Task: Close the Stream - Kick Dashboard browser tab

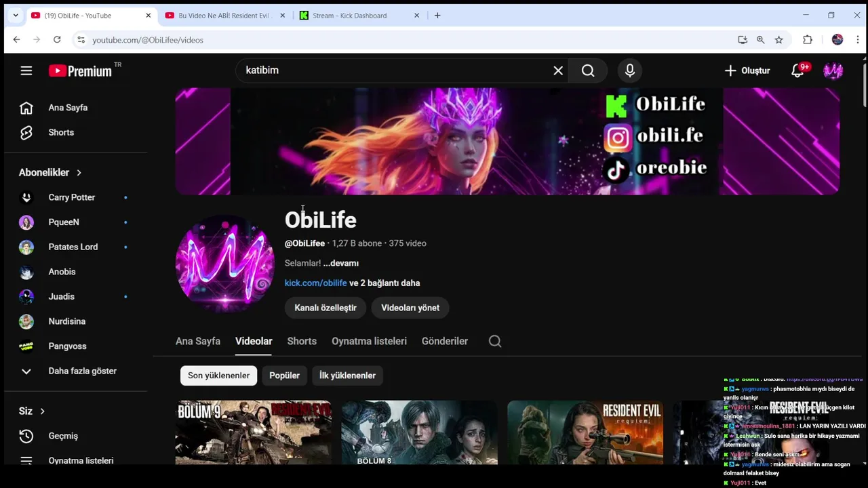Action: tap(417, 16)
